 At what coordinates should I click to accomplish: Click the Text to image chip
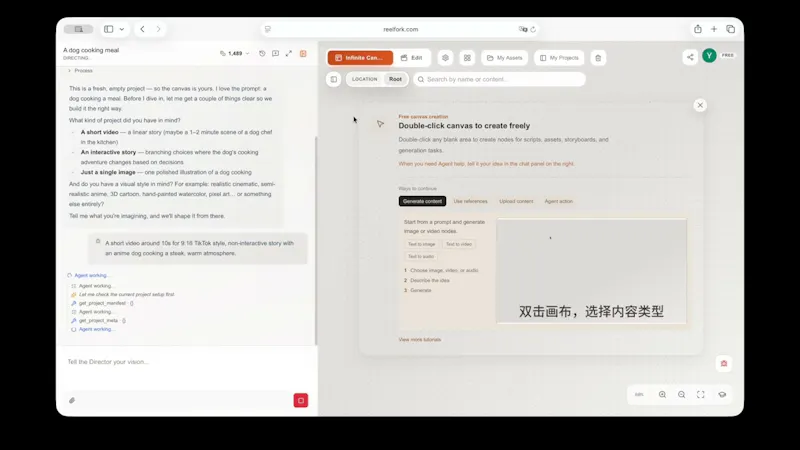click(x=421, y=244)
